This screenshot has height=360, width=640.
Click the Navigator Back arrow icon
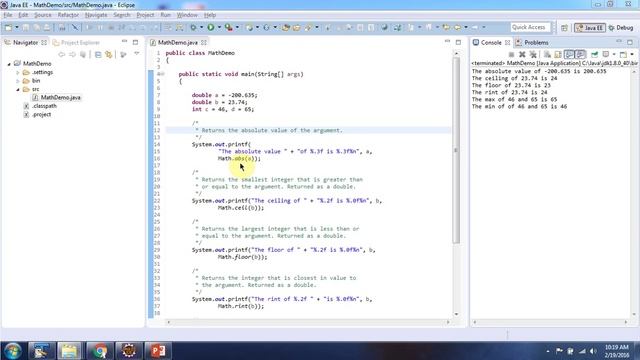[62, 54]
